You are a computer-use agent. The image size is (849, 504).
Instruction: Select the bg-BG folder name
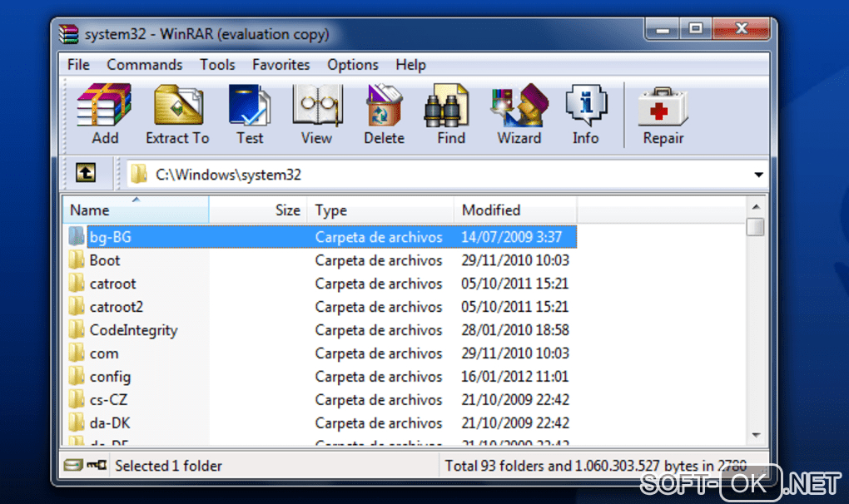(111, 237)
